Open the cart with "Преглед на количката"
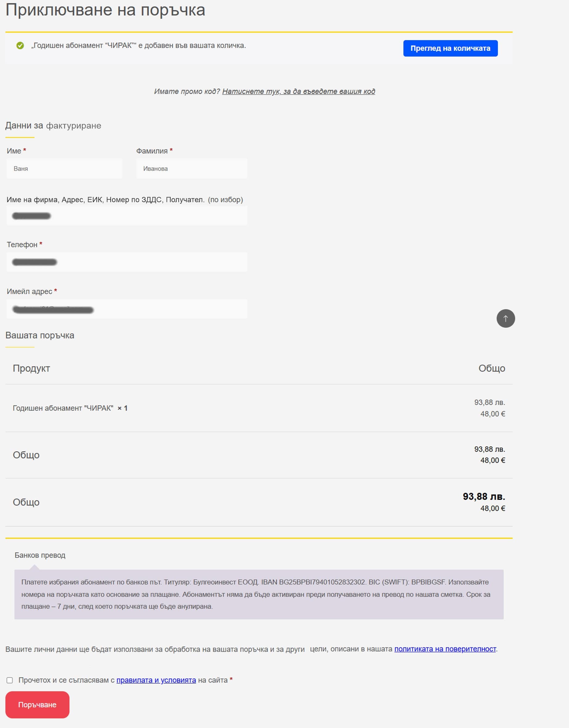The height and width of the screenshot is (728, 569). click(450, 48)
